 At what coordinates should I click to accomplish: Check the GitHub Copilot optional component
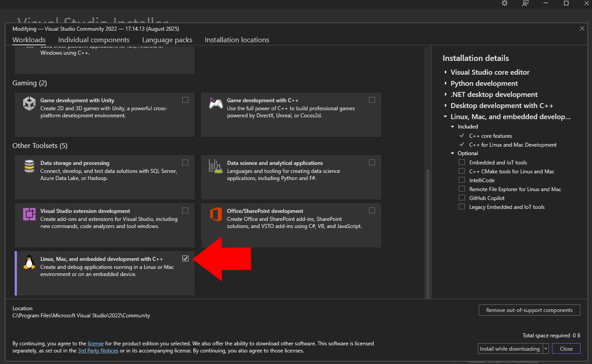click(x=462, y=198)
